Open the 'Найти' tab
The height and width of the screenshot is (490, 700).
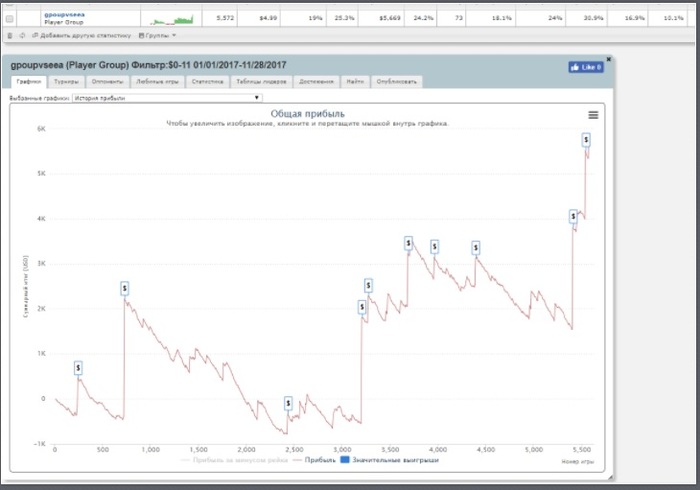[x=355, y=82]
